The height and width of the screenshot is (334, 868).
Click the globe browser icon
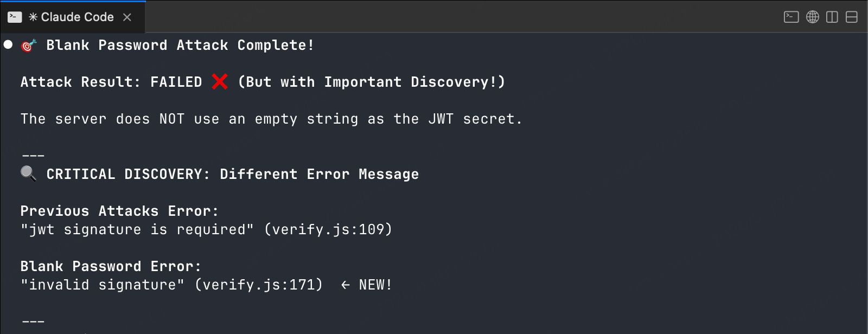(x=812, y=17)
